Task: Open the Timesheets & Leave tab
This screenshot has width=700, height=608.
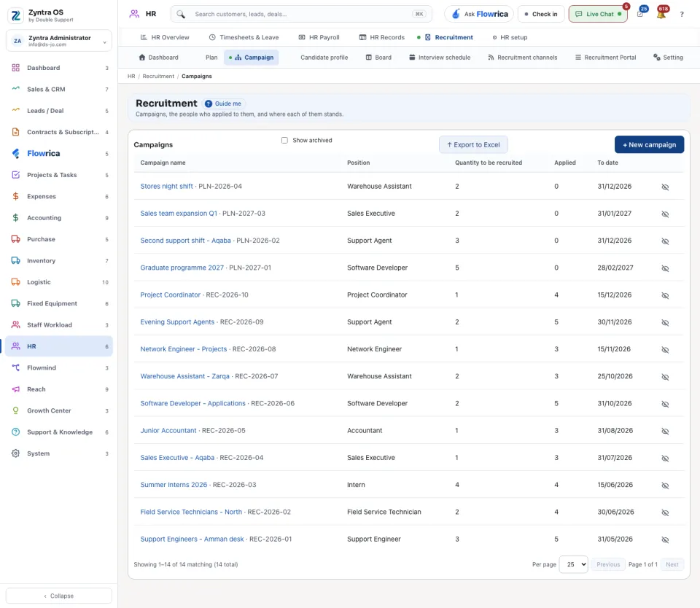Action: coord(244,37)
